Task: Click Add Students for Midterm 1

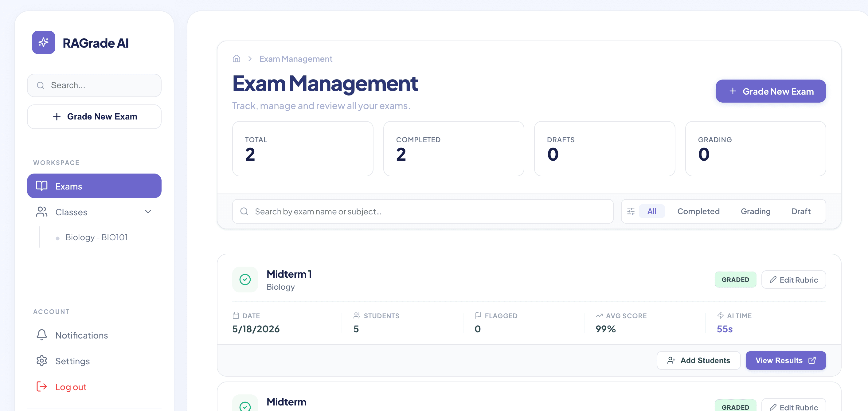Action: (x=698, y=360)
